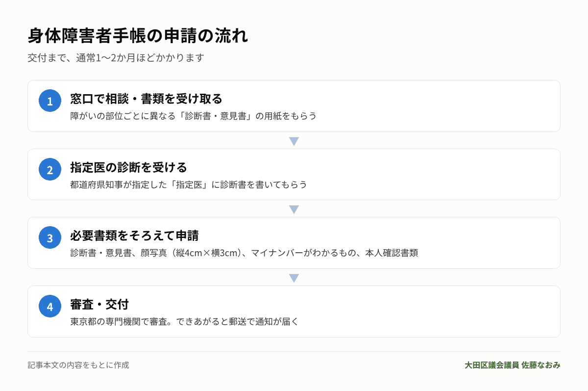Select heading 審査・交付

click(99, 305)
